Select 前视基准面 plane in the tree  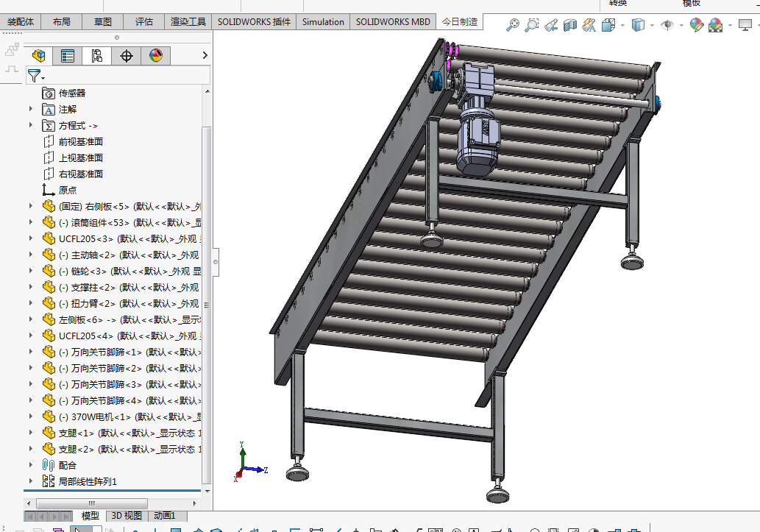coord(81,141)
